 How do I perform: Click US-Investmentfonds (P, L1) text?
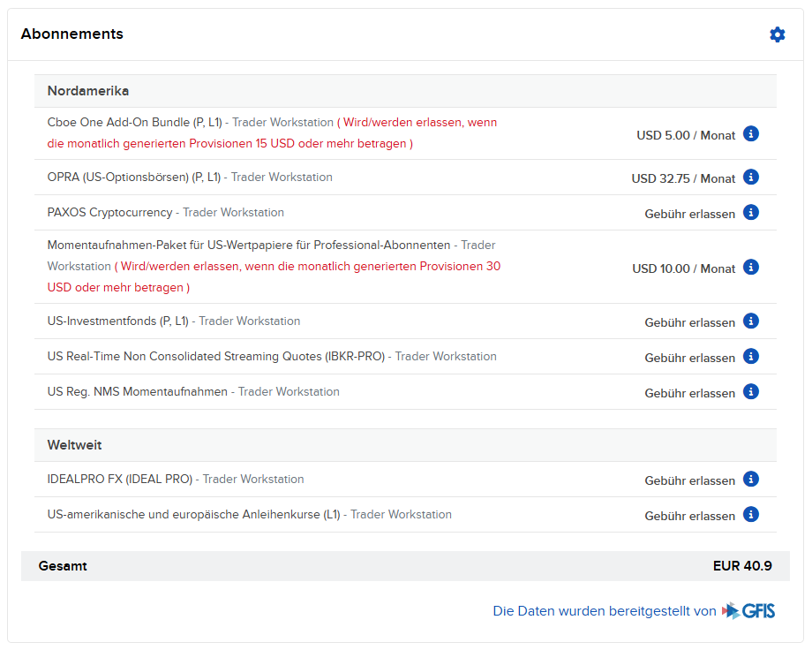coord(118,321)
